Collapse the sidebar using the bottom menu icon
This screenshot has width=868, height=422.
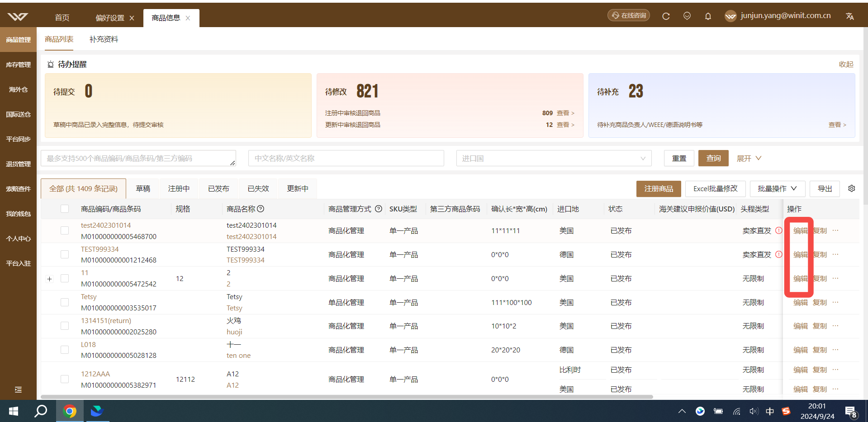coord(18,389)
